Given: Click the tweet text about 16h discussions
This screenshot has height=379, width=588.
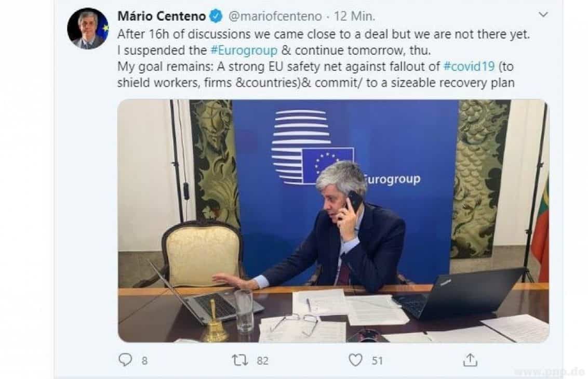Looking at the screenshot, I should (324, 34).
